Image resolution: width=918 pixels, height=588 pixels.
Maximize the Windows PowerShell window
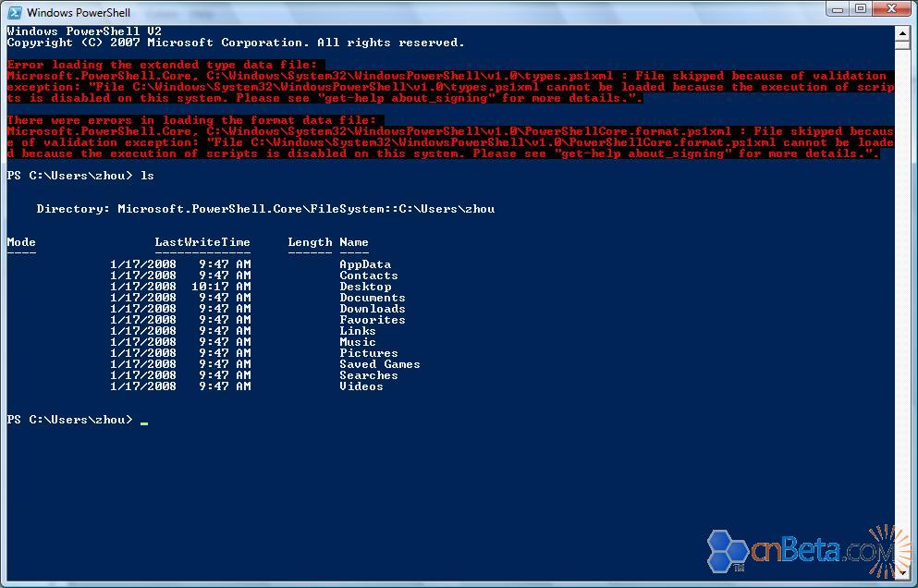(x=861, y=9)
